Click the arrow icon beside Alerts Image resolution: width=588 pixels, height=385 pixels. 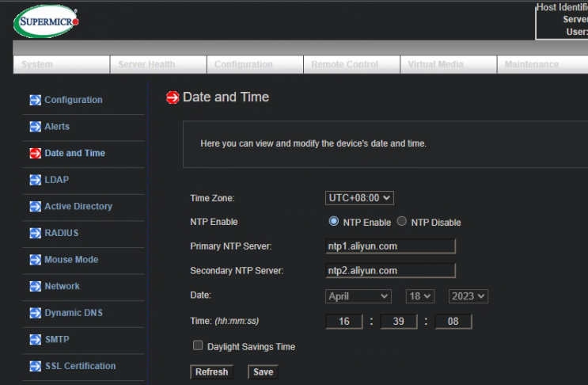[36, 127]
